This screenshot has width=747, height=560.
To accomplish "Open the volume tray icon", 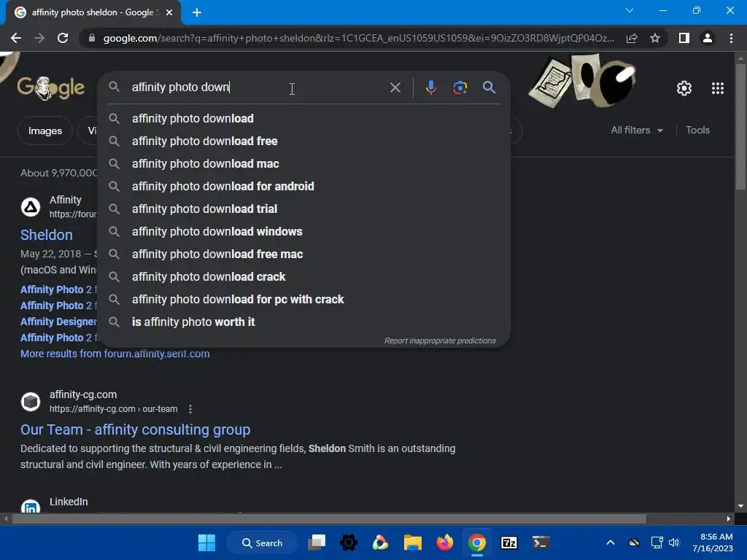I will click(674, 542).
